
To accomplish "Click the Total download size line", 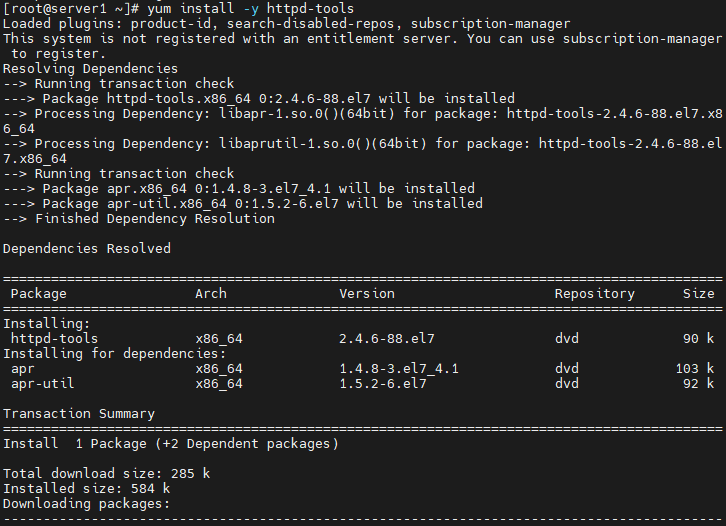I will coord(106,473).
